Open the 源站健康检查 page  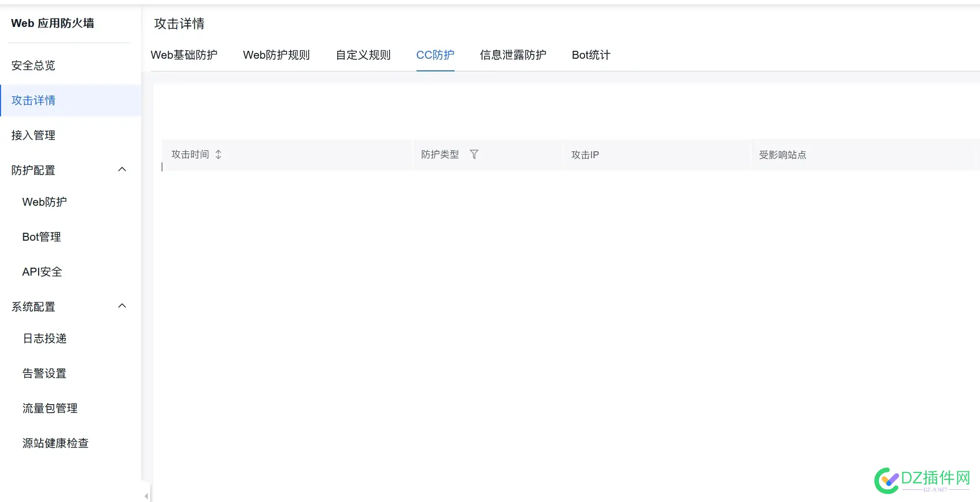(56, 443)
